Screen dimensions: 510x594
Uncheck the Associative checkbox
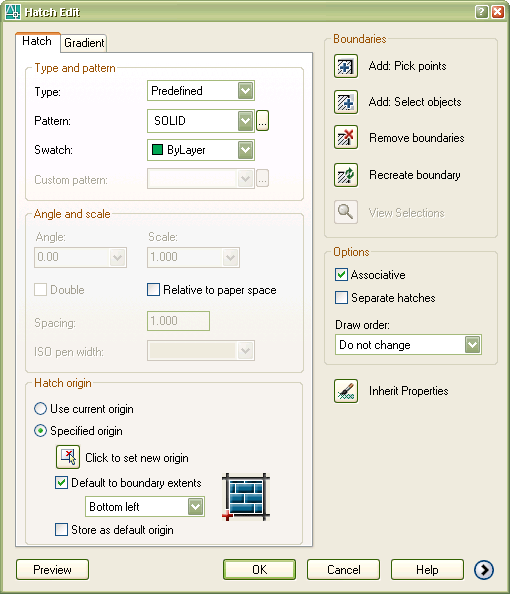tap(341, 274)
